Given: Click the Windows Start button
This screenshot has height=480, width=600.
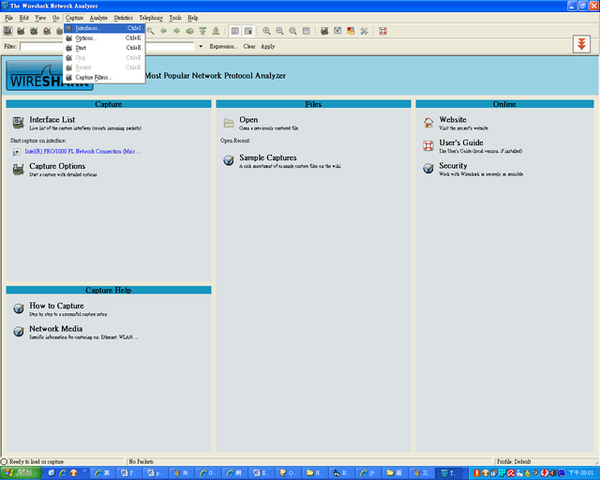Looking at the screenshot, I should pyautogui.click(x=21, y=473).
